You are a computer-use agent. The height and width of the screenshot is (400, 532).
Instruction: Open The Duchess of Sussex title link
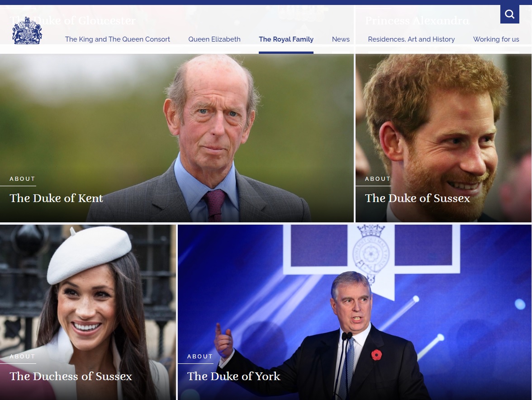pyautogui.click(x=71, y=376)
